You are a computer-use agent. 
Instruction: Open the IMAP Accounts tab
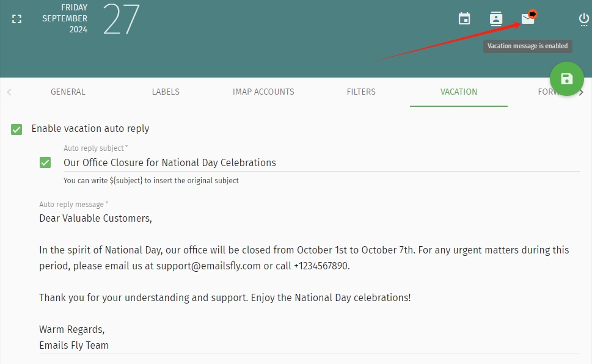263,92
